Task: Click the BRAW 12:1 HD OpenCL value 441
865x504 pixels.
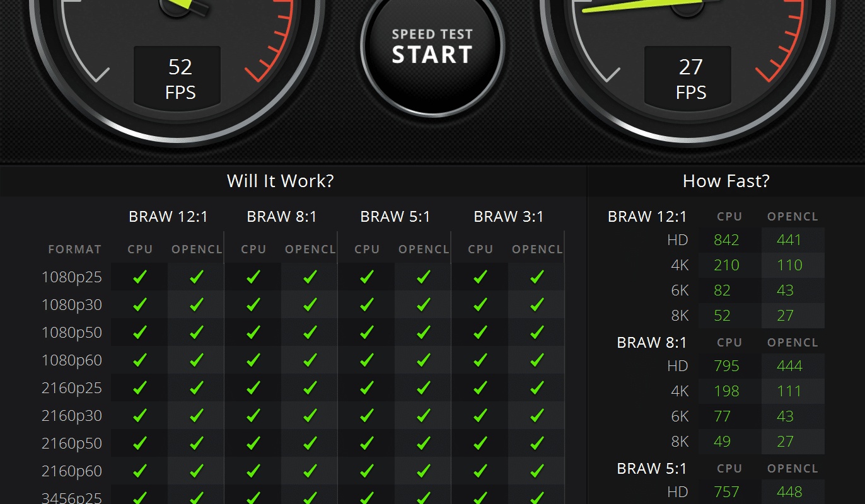Action: [x=789, y=240]
